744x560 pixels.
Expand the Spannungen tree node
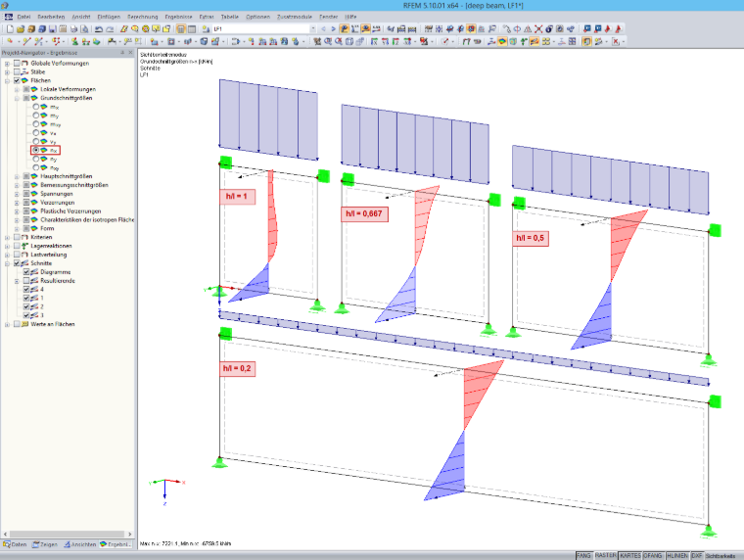tap(17, 194)
